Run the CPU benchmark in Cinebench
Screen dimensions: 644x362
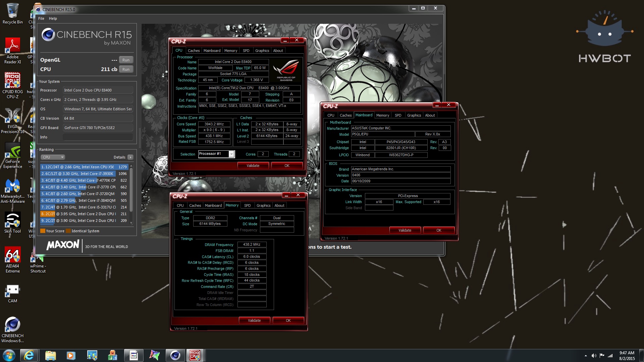pyautogui.click(x=126, y=69)
